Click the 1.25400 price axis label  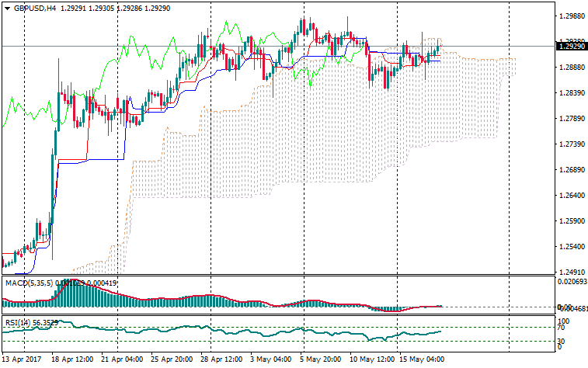coord(571,246)
